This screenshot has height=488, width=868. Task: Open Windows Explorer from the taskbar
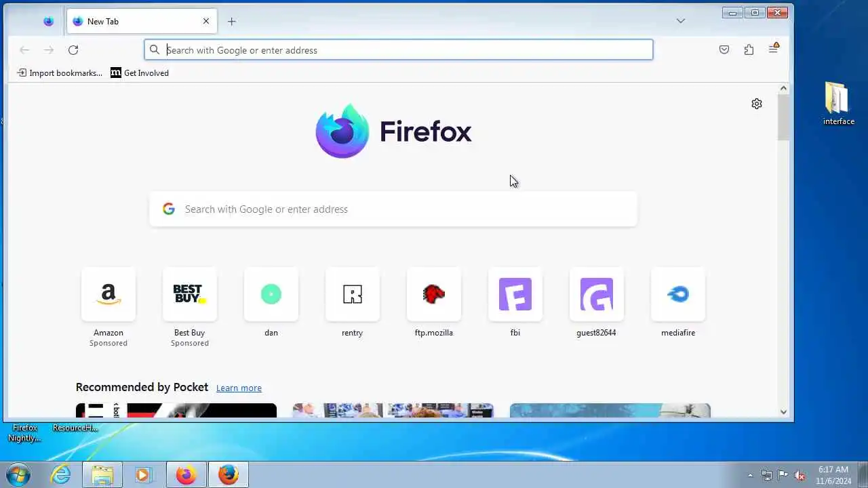[x=102, y=474]
